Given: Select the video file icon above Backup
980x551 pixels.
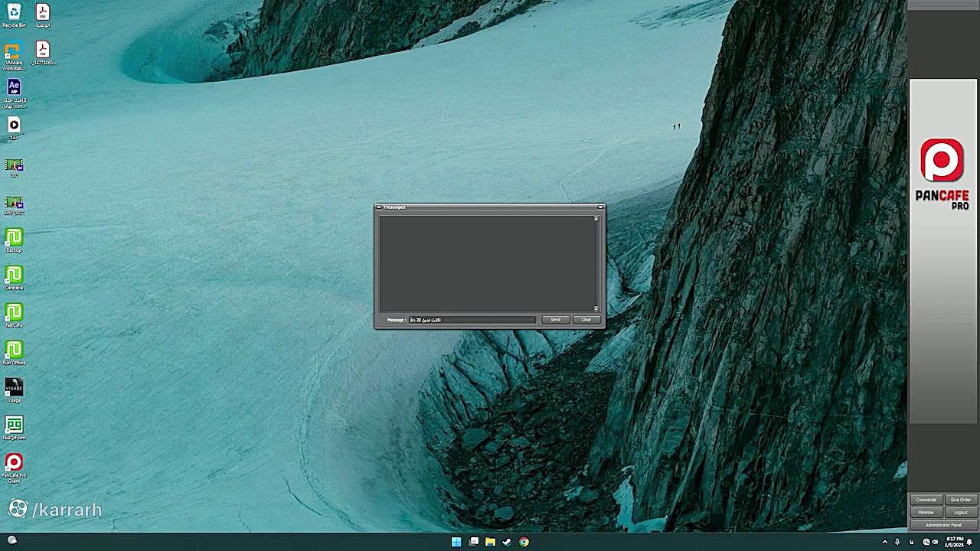Looking at the screenshot, I should 14,205.
